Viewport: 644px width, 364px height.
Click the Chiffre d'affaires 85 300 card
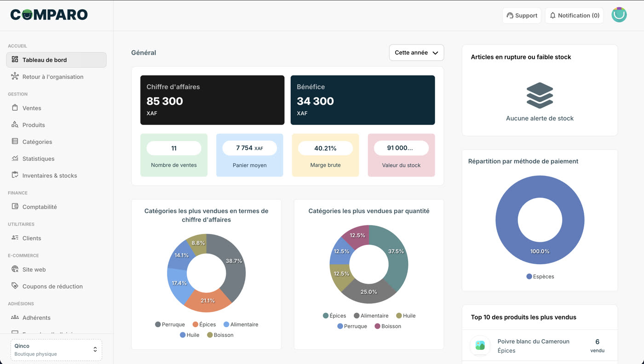(212, 100)
